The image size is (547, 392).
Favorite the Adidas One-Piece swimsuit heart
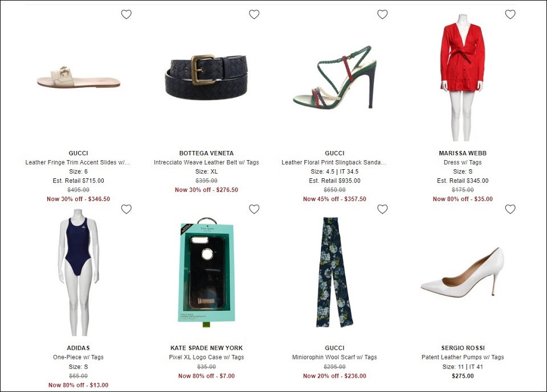tap(126, 209)
